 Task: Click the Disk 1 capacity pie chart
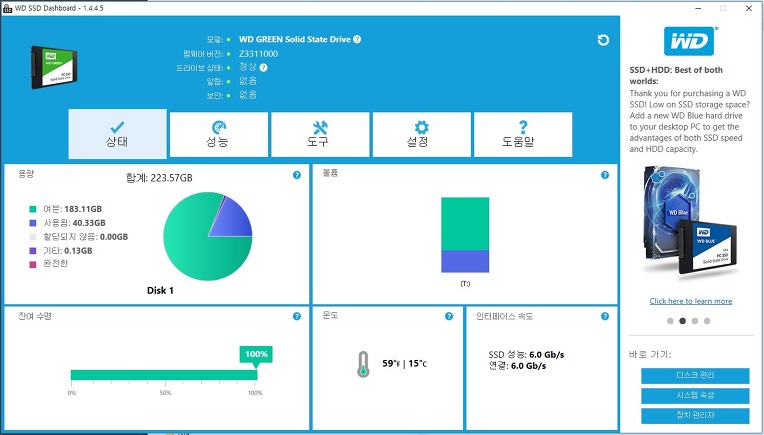pyautogui.click(x=208, y=236)
